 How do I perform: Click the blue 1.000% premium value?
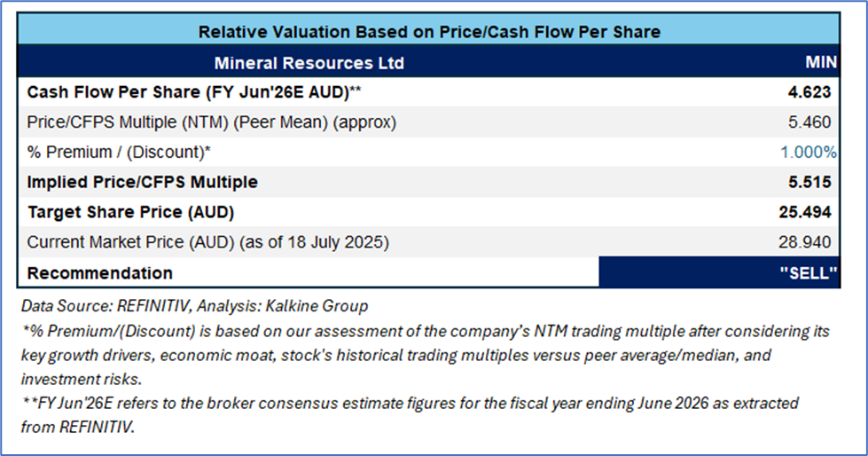click(808, 152)
